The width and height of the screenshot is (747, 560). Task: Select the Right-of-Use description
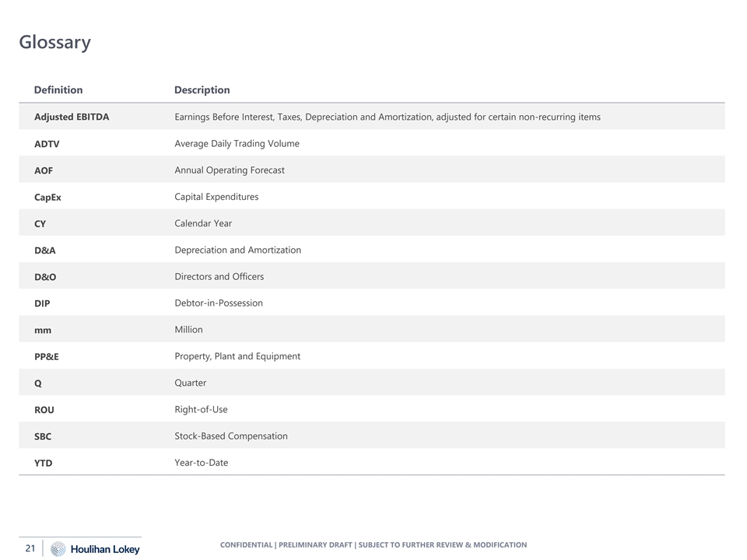tap(201, 410)
